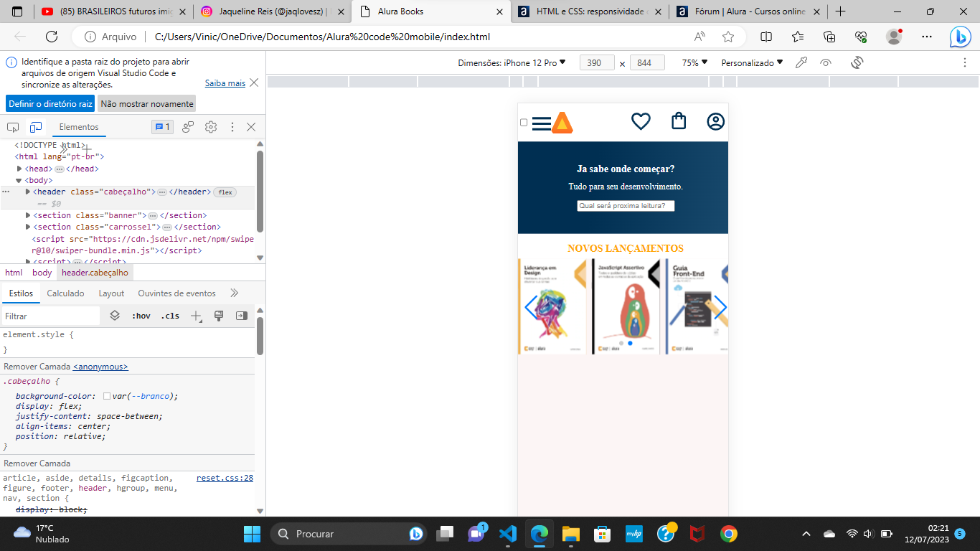Open the hamburger menu icon
The height and width of the screenshot is (551, 980).
coord(542,123)
